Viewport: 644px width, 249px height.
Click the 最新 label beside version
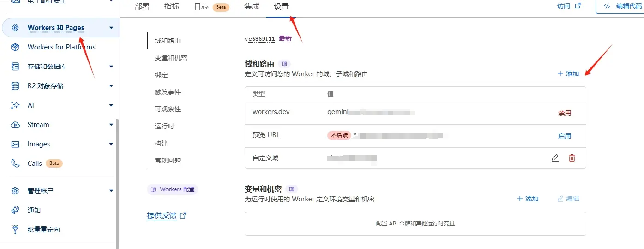[x=285, y=39]
